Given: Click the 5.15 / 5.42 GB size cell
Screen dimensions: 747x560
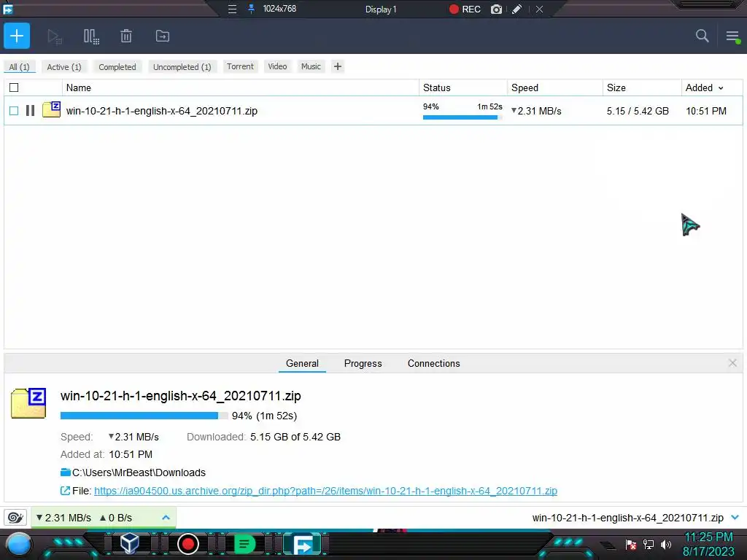Looking at the screenshot, I should 638,111.
